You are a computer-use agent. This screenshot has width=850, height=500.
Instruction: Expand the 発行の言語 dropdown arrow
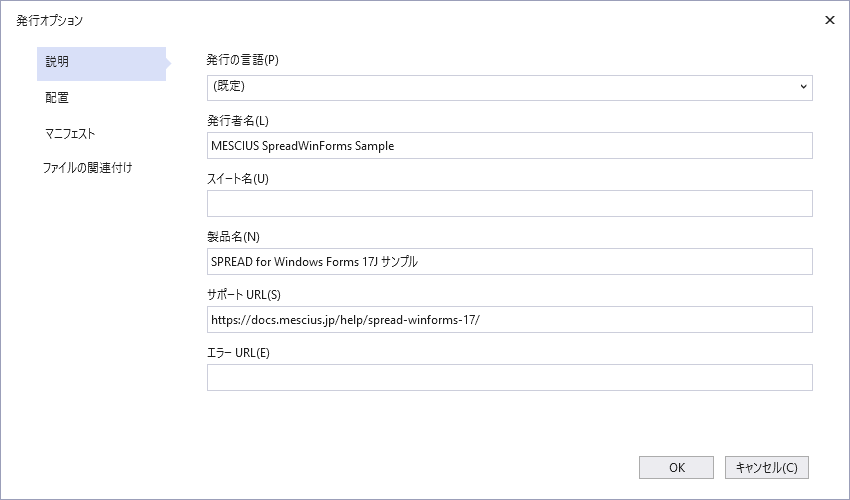click(x=803, y=87)
